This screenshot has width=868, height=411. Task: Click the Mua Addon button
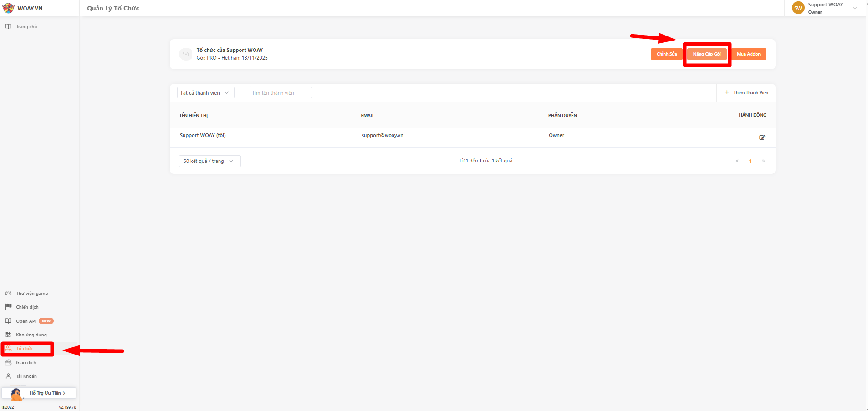click(x=748, y=54)
